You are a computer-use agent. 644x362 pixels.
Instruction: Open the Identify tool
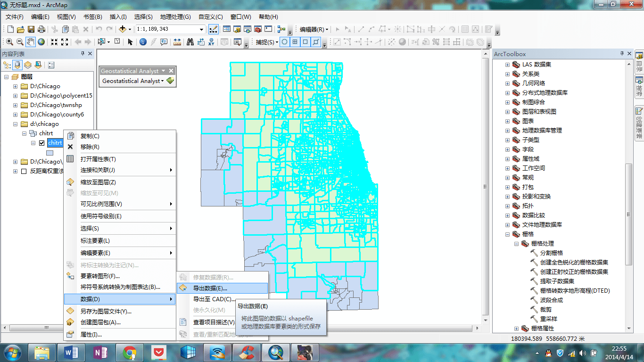tap(143, 41)
